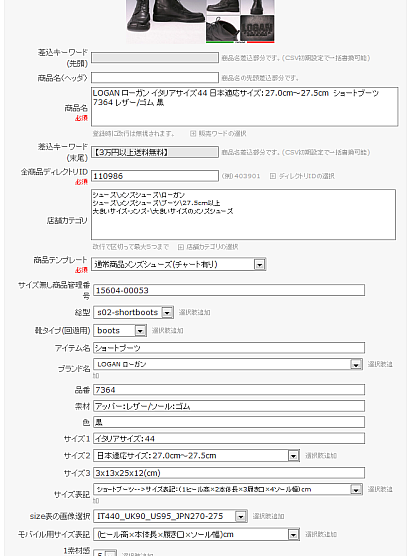The height and width of the screenshot is (556, 408).
Task: Click plus icon beside 店舗カテゴリの選択
Action: (x=181, y=247)
